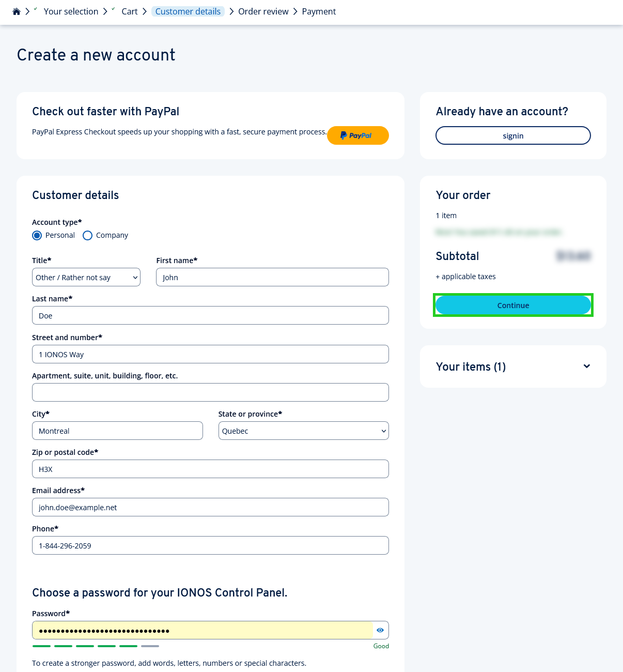
Task: Click the Phone number field
Action: click(x=210, y=546)
